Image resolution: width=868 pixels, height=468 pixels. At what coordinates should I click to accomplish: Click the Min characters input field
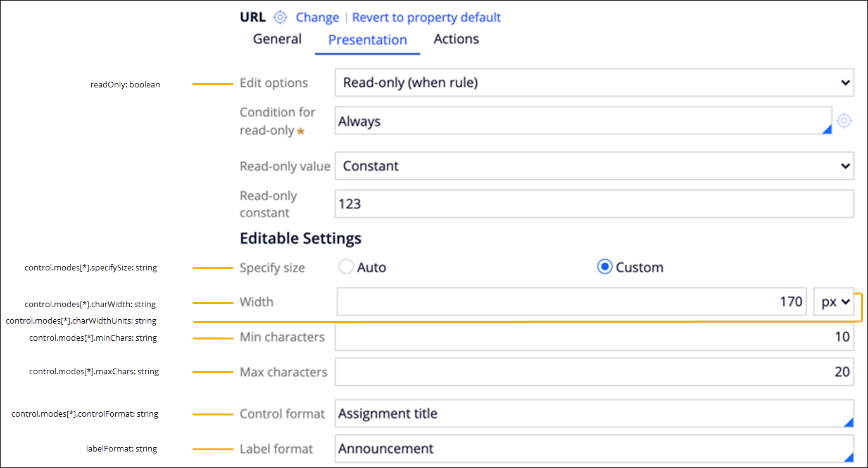(594, 337)
